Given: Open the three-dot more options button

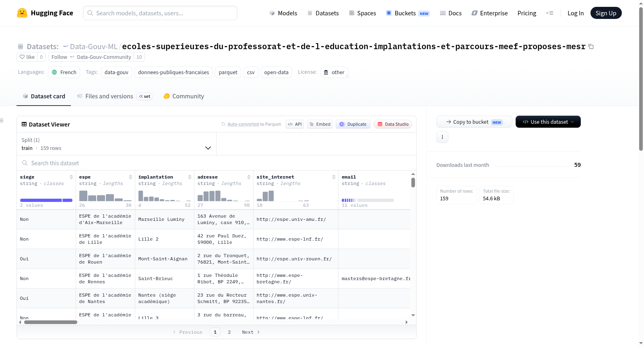Looking at the screenshot, I should coord(442,137).
